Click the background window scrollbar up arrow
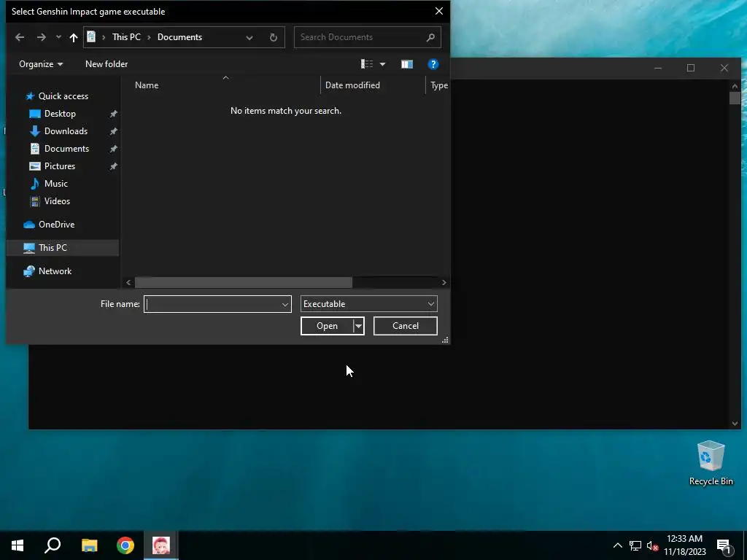Viewport: 747px width, 560px height. [x=735, y=86]
